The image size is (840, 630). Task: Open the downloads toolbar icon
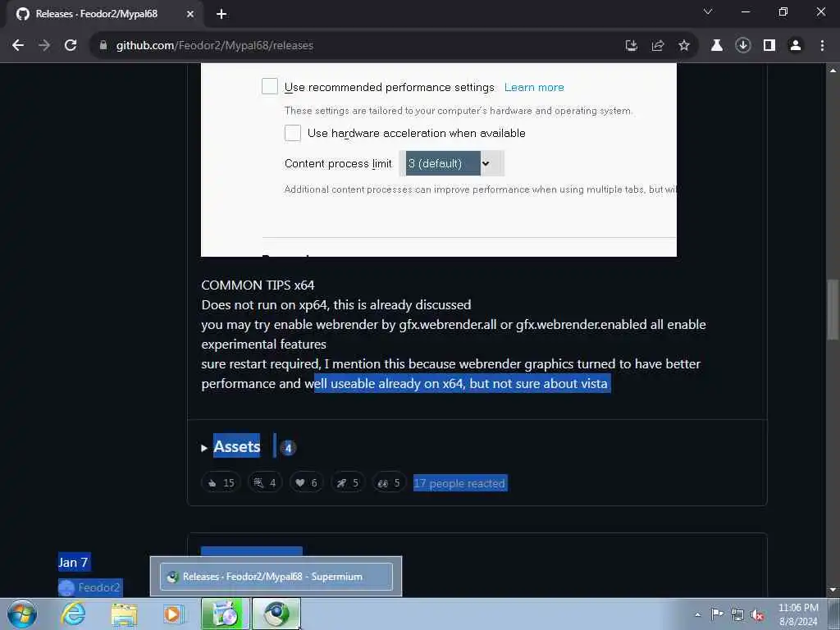click(x=743, y=46)
